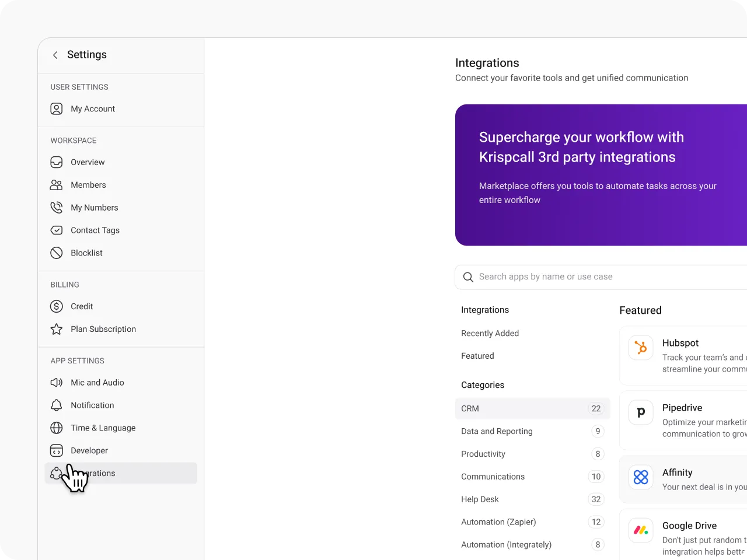Click the Credit dollar coin icon
747x560 pixels.
tap(57, 306)
